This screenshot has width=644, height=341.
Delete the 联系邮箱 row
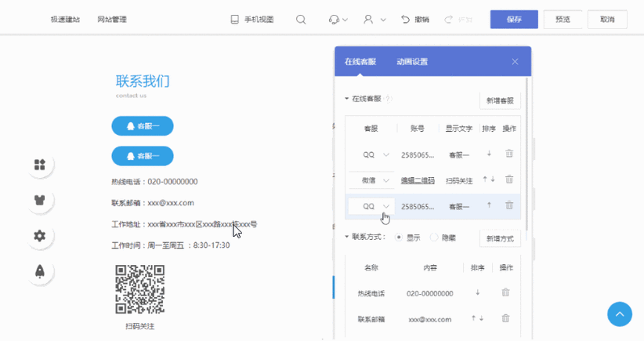coord(505,318)
